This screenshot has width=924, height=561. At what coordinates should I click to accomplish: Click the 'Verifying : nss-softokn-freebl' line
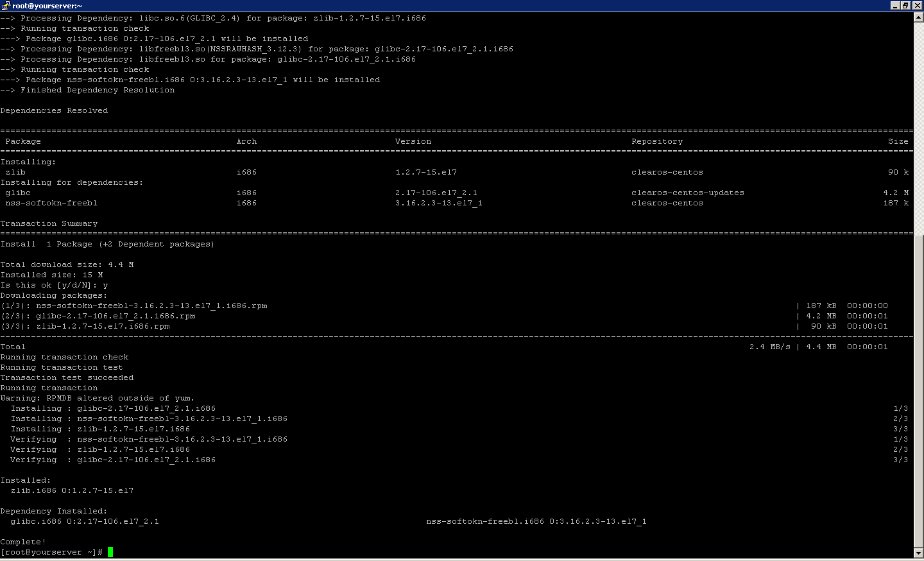pyautogui.click(x=149, y=439)
